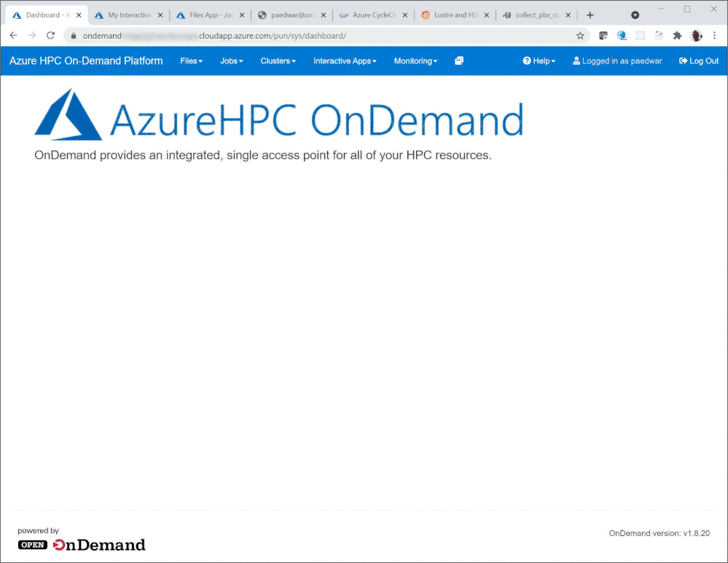The width and height of the screenshot is (728, 563).
Task: Close the Dashboard tab
Action: [x=79, y=15]
